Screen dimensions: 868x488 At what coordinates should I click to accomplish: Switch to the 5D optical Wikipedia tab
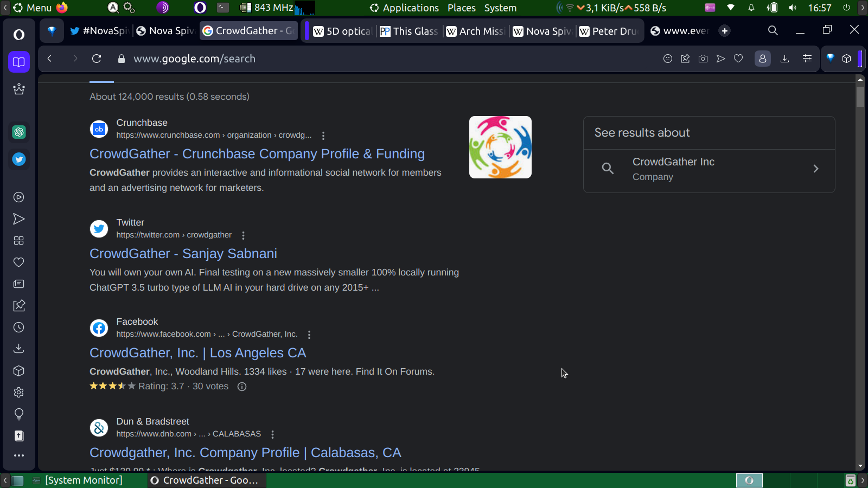(x=343, y=31)
